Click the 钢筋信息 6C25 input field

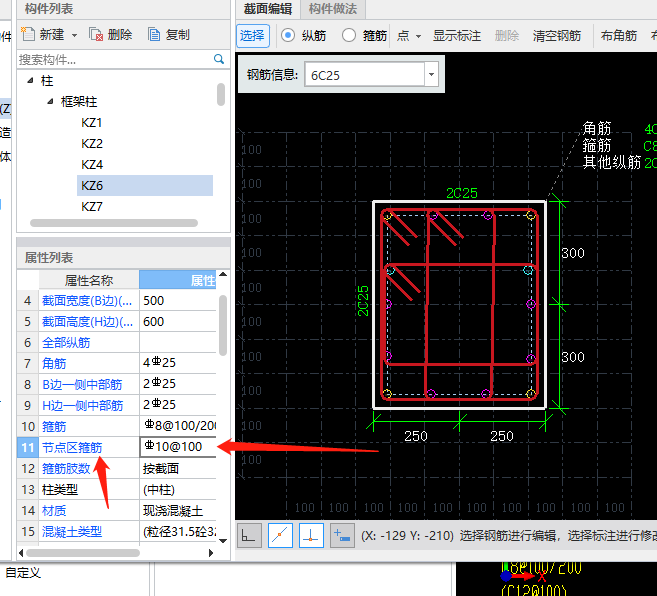click(365, 75)
